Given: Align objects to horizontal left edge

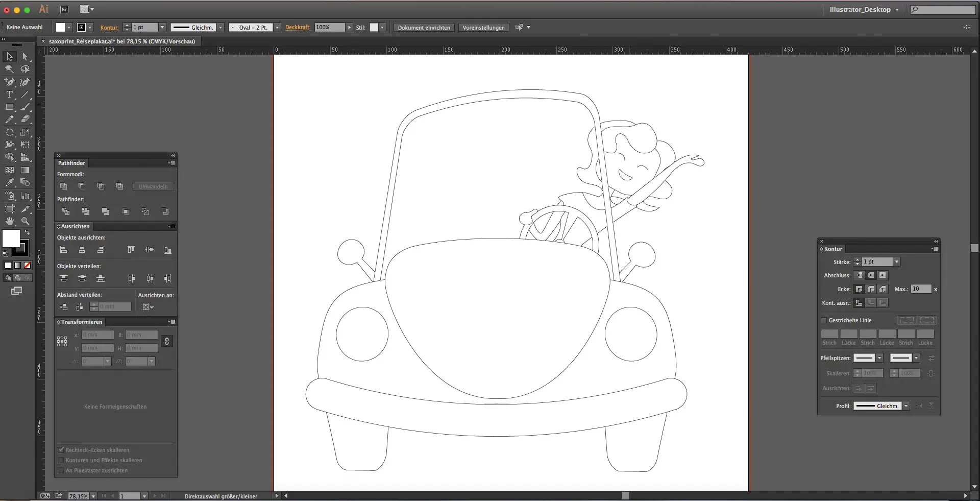Looking at the screenshot, I should click(64, 250).
